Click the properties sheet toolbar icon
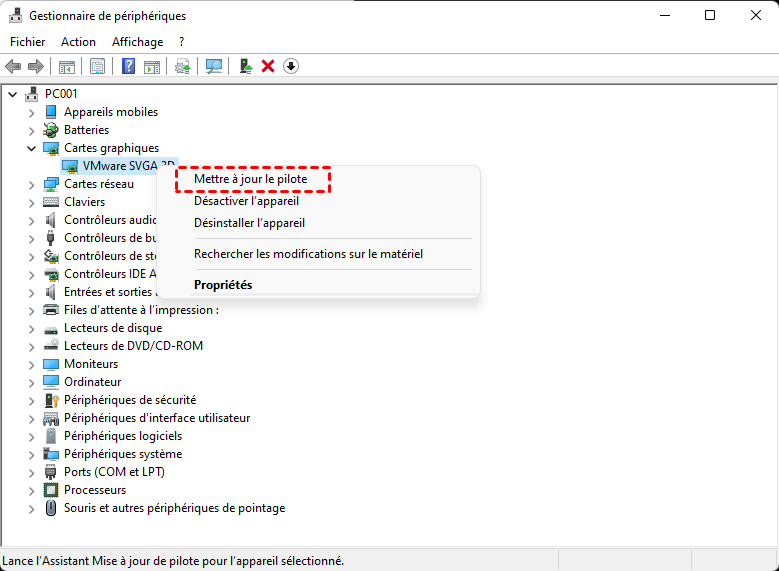The height and width of the screenshot is (571, 779). [x=97, y=66]
